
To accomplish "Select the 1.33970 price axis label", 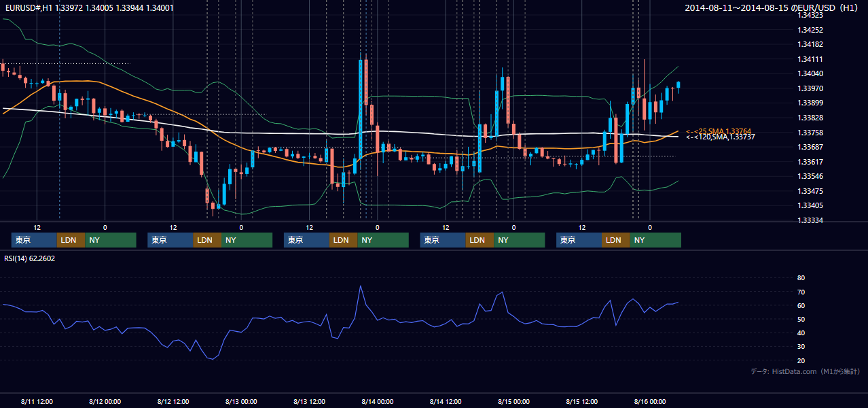I will pyautogui.click(x=810, y=88).
